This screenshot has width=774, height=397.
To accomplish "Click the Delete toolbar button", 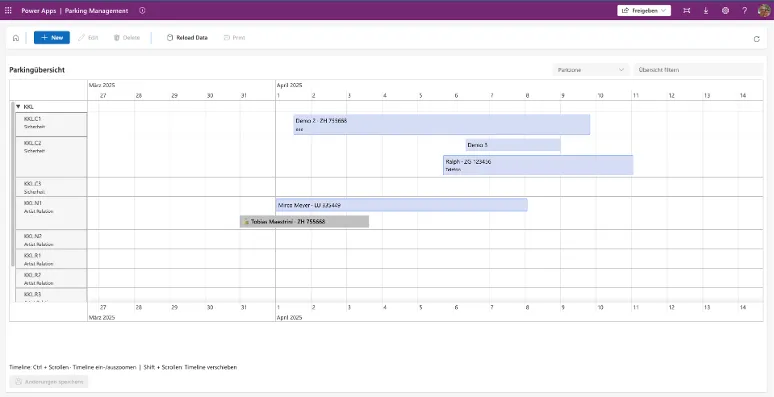I will (127, 38).
